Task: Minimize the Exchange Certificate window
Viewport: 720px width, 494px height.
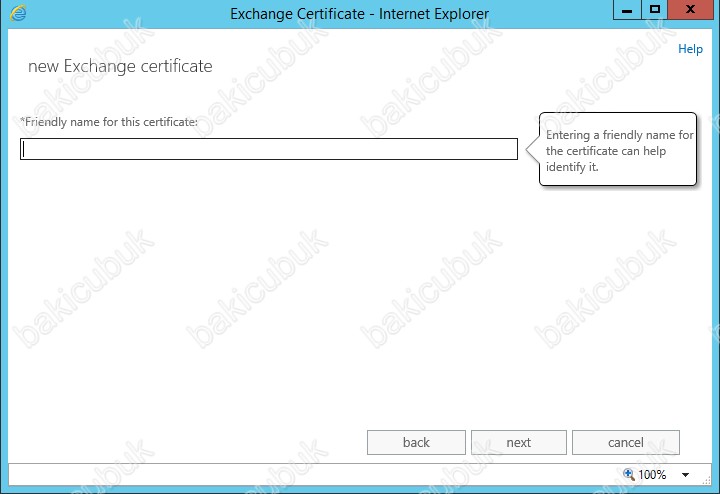Action: 627,10
